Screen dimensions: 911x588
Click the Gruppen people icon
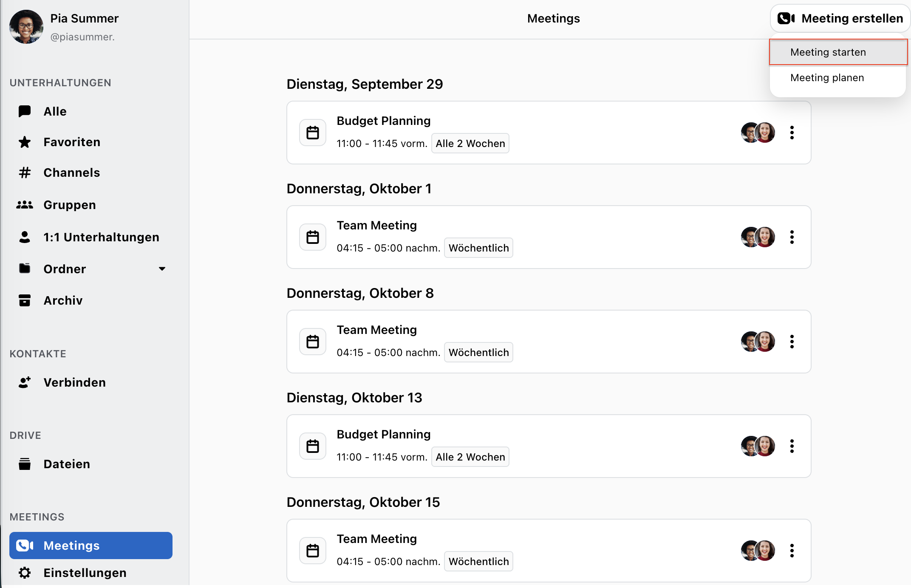(x=25, y=205)
